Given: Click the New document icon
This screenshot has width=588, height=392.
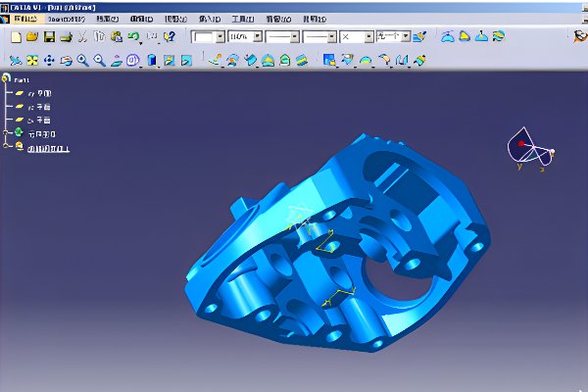Looking at the screenshot, I should coord(15,36).
